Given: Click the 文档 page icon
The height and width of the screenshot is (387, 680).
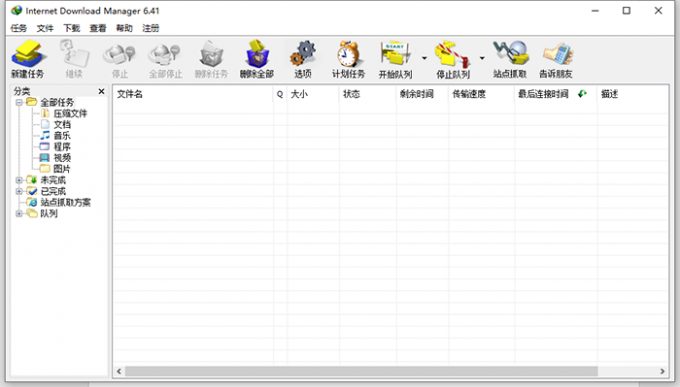Looking at the screenshot, I should 45,124.
